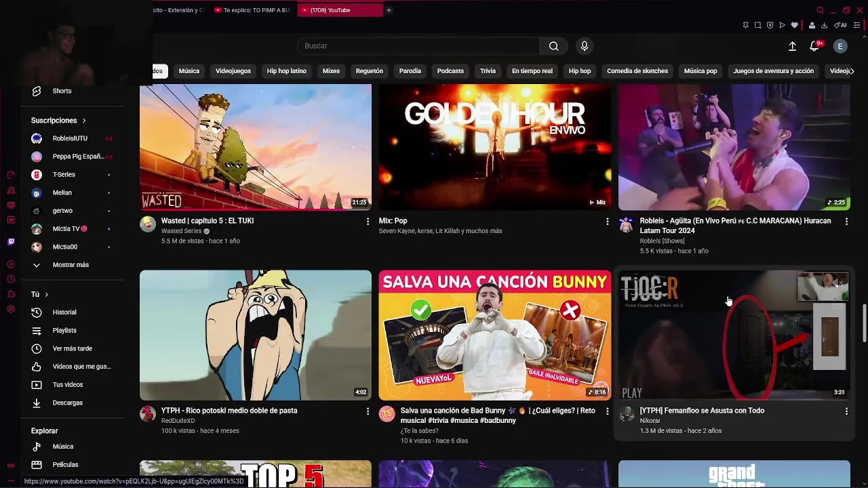Open more options for Robleis Agüita video
Viewport: 868px width, 488px height.
point(846,222)
